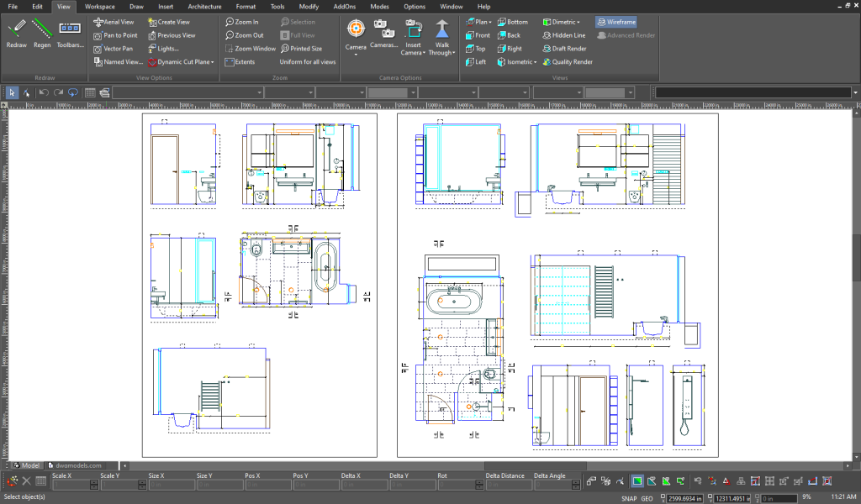Enable Hidden Line render mode

coord(564,35)
